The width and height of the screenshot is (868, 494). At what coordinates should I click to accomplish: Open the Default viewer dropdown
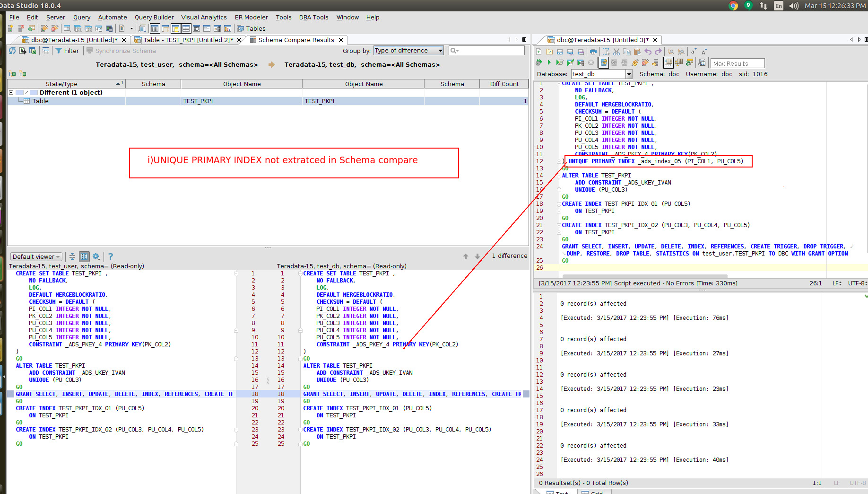point(36,256)
